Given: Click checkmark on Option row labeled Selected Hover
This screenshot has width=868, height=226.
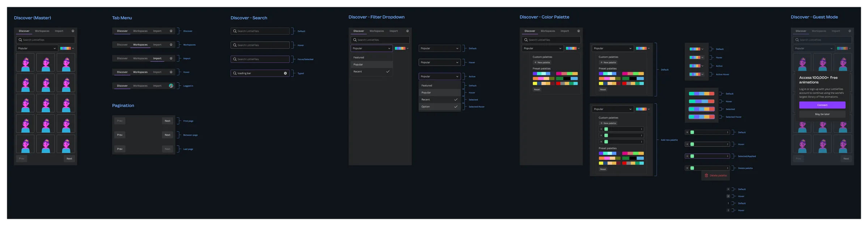Looking at the screenshot, I should (456, 106).
